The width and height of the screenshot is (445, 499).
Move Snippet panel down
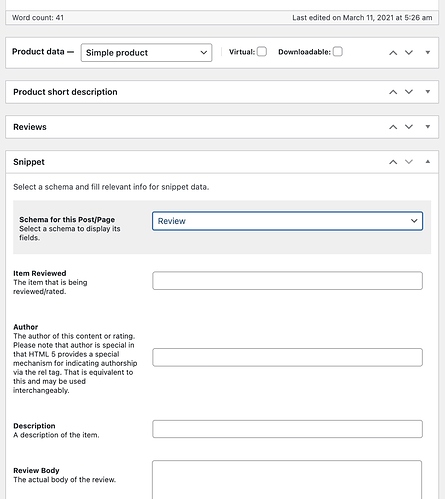[x=409, y=162]
